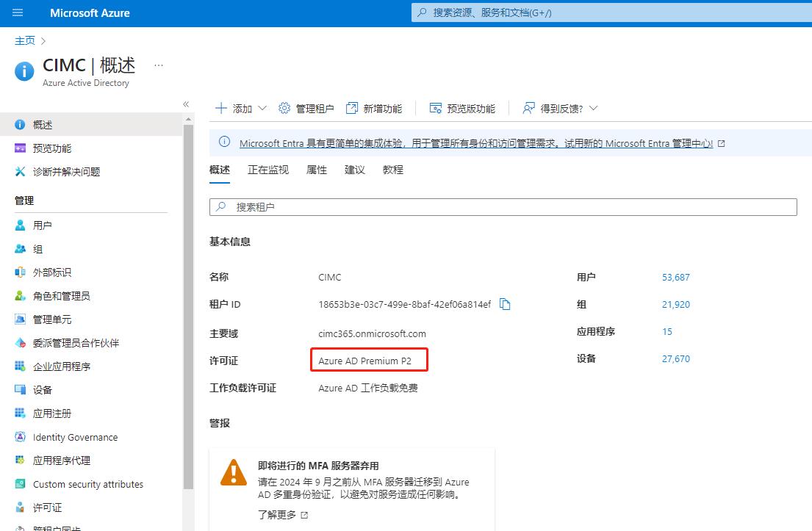Open 概述 in the sidebar

[91, 125]
